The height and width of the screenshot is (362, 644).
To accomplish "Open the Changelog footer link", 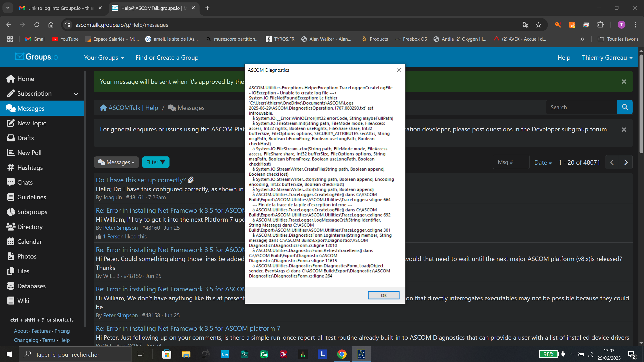I will 26,340.
